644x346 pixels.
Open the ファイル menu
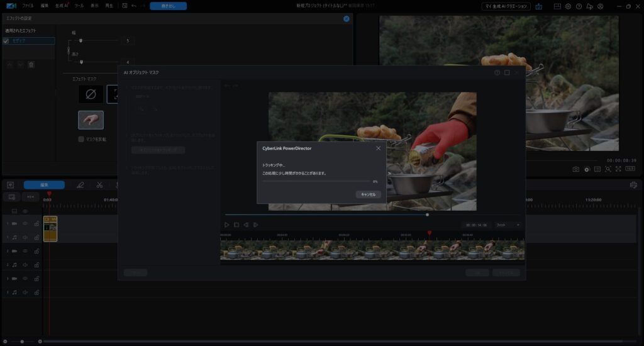click(x=28, y=6)
